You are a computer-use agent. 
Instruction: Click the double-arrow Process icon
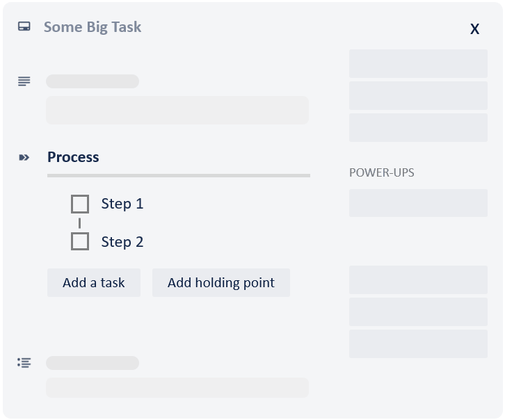pyautogui.click(x=24, y=158)
